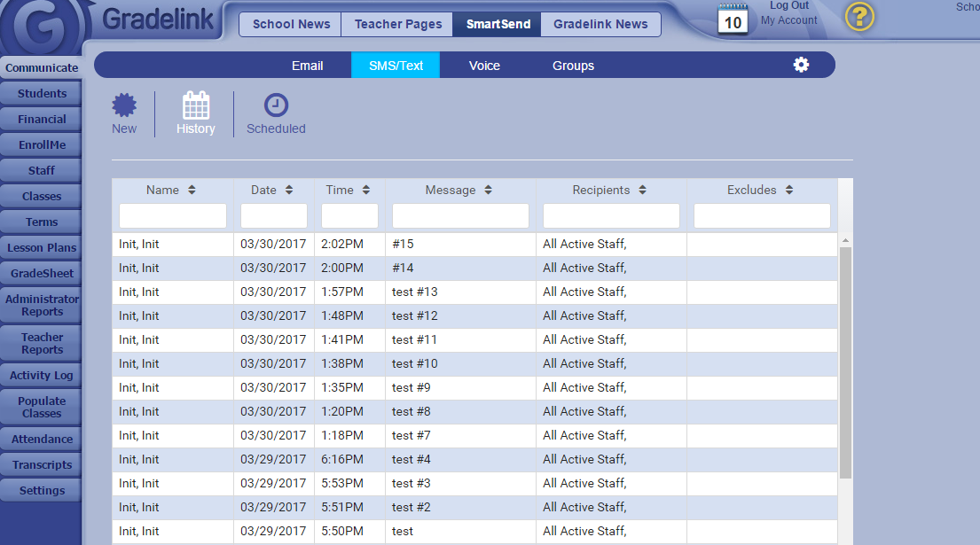This screenshot has height=545, width=980.
Task: Select the 'test #13' message cell
Action: click(460, 292)
